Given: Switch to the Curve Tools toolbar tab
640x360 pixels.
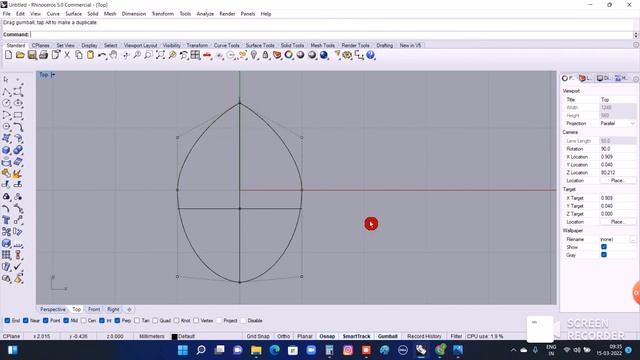Looking at the screenshot, I should [227, 45].
